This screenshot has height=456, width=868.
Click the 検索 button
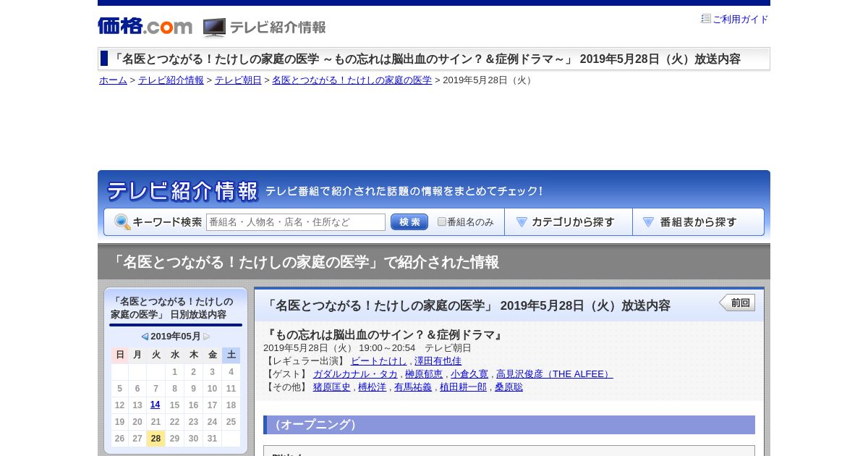click(409, 222)
